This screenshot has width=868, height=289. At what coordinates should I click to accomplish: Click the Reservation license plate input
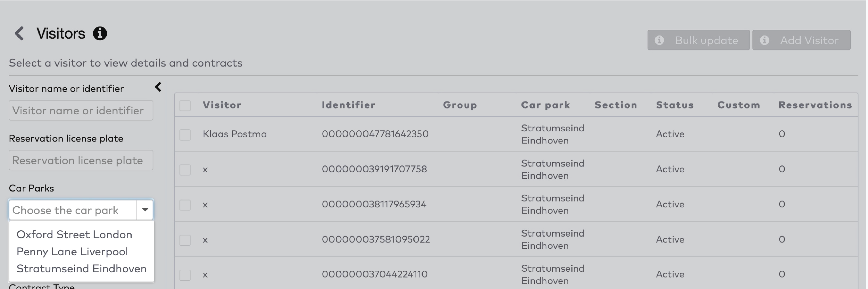pyautogui.click(x=81, y=160)
